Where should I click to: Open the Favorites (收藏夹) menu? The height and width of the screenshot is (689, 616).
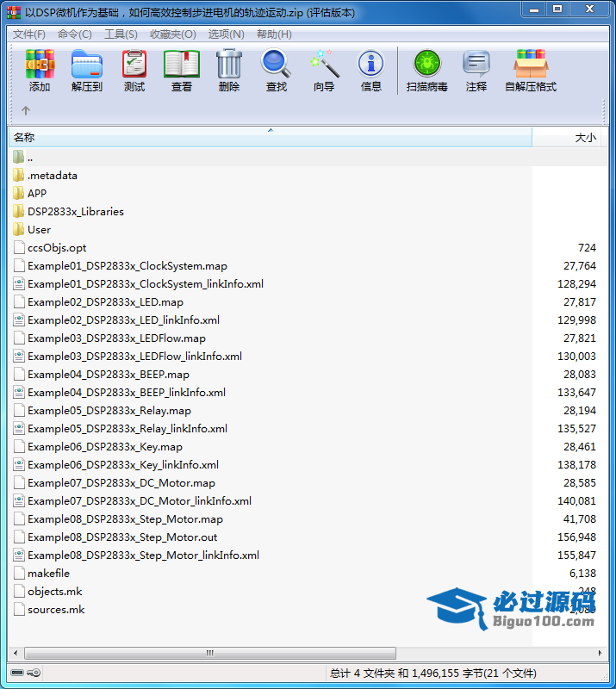click(173, 34)
